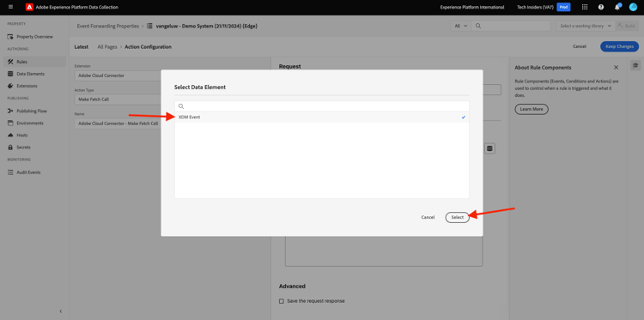Click the Name field Adobe Cloud Connector
Image resolution: width=644 pixels, height=320 pixels.
tap(118, 124)
